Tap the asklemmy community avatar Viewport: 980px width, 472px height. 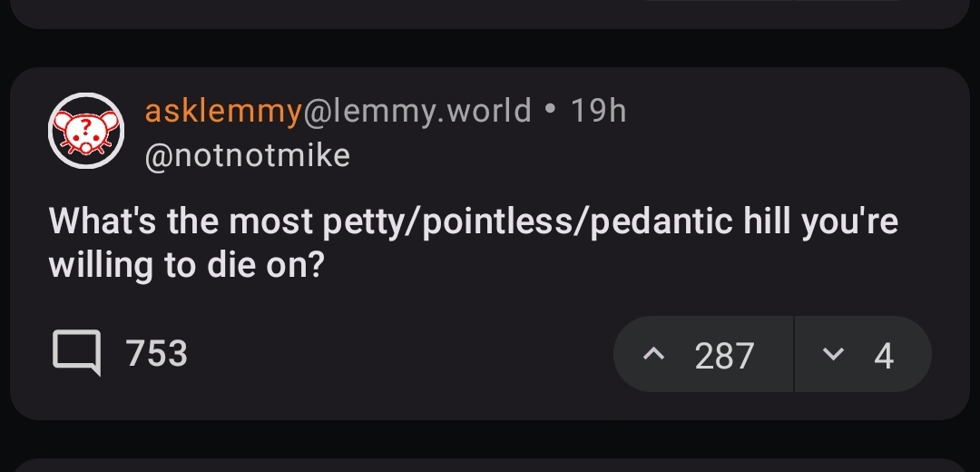[x=85, y=131]
